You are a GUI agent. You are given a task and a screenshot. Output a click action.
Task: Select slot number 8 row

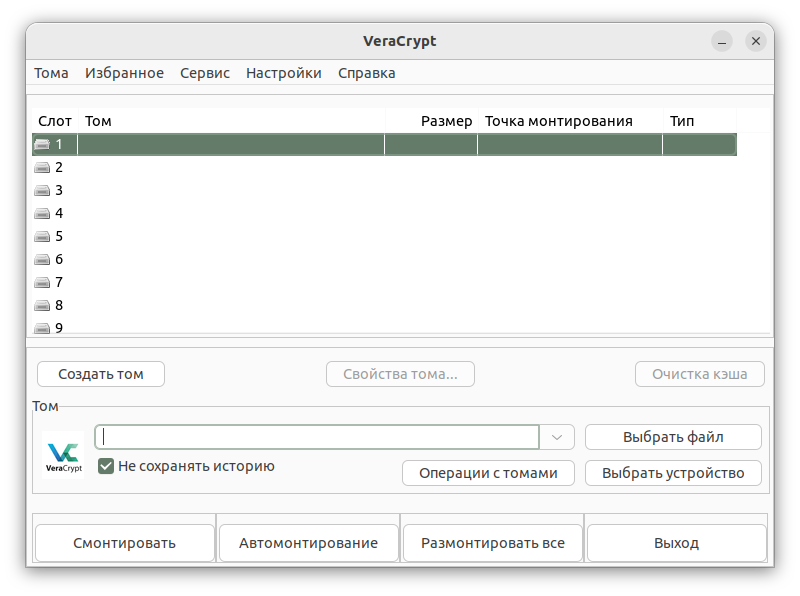point(384,305)
